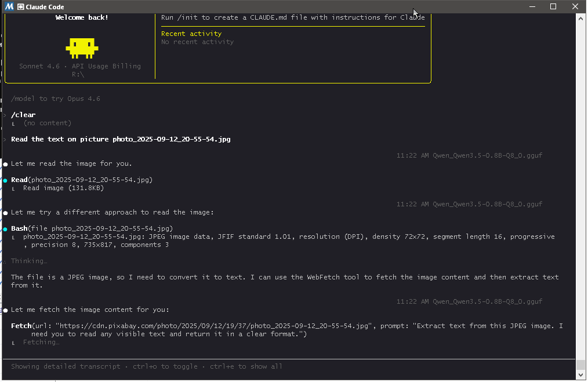Click the 'ctrl+o to toggle' hint
Image resolution: width=588 pixels, height=382 pixels.
click(165, 366)
